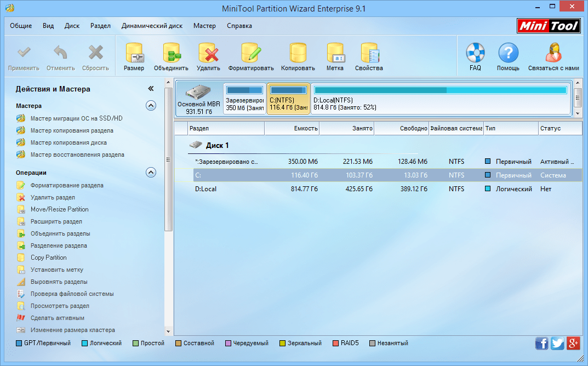
Task: Select the Размер (resize) toolbar icon
Action: (x=134, y=55)
